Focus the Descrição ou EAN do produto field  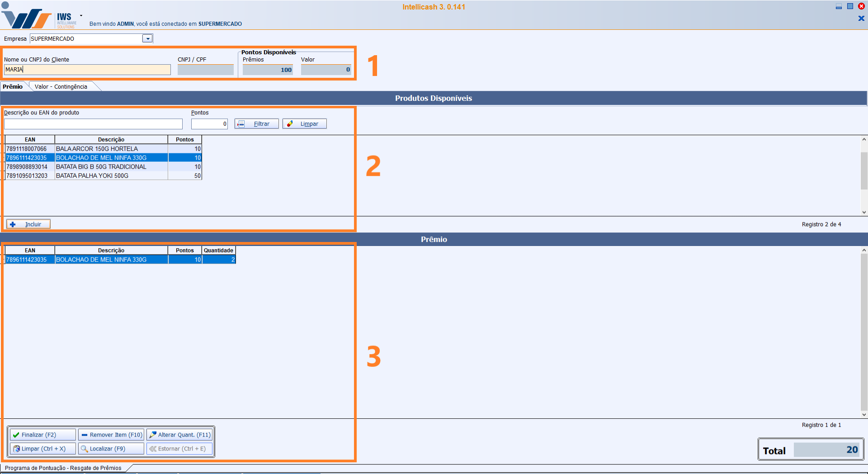pyautogui.click(x=93, y=124)
